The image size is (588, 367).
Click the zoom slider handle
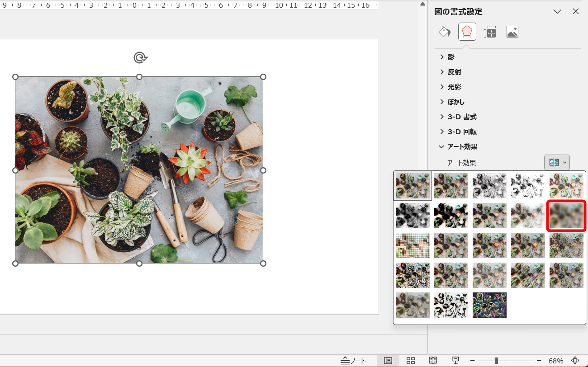[497, 360]
